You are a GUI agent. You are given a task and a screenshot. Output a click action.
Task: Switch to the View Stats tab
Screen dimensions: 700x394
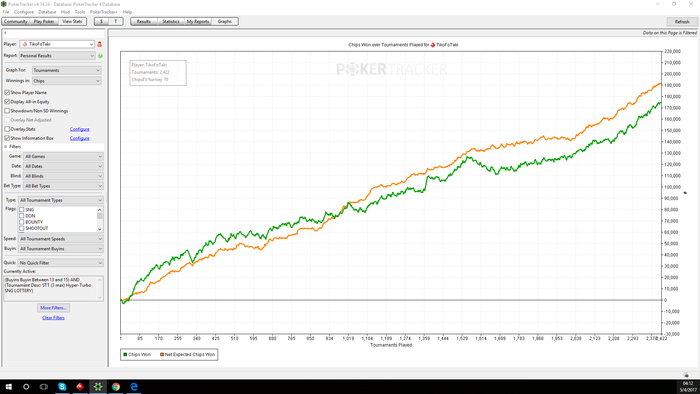(72, 21)
